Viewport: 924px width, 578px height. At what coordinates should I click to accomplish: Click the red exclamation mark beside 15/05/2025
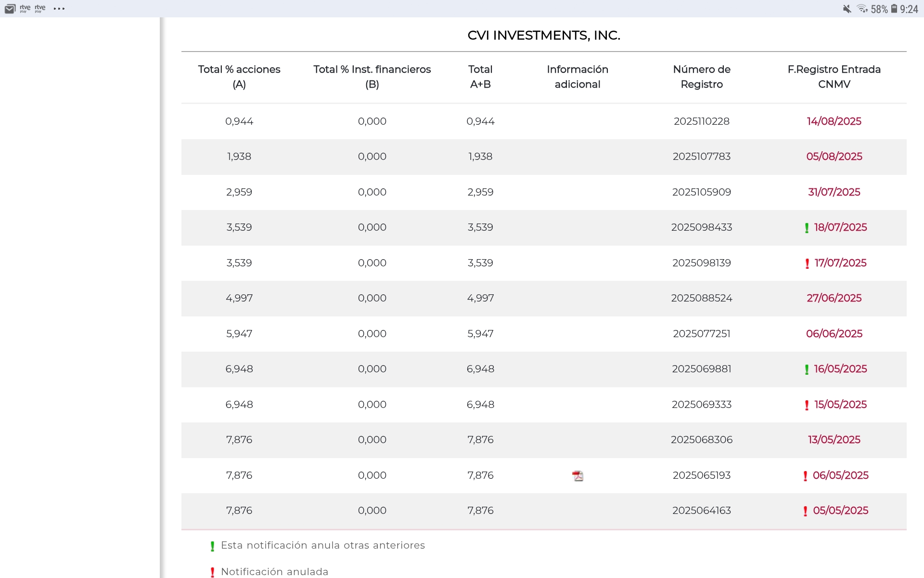(x=807, y=405)
